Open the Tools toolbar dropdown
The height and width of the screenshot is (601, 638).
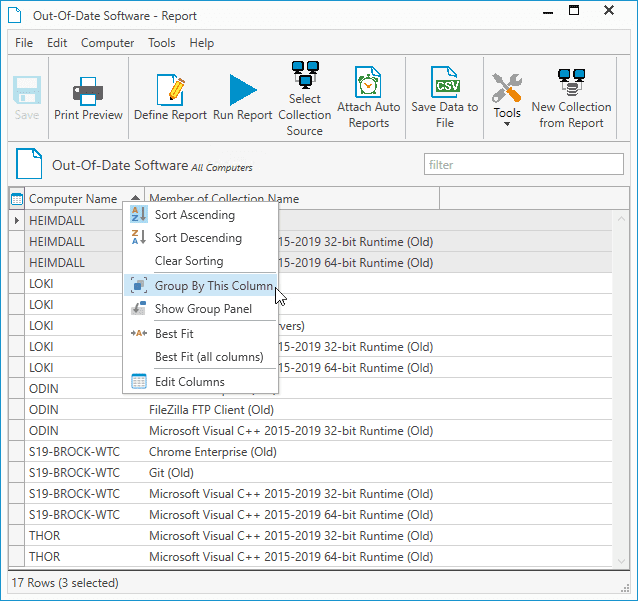point(507,100)
